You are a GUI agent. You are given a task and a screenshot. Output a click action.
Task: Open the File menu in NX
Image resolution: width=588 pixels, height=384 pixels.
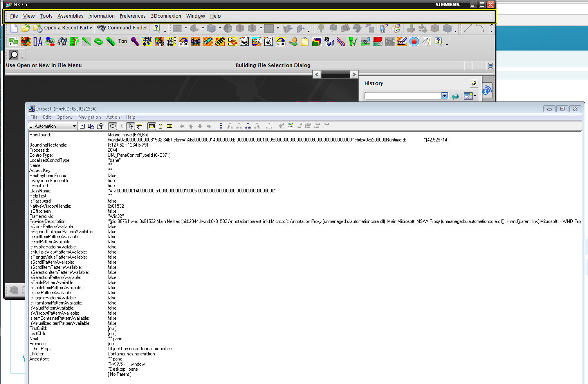(14, 16)
